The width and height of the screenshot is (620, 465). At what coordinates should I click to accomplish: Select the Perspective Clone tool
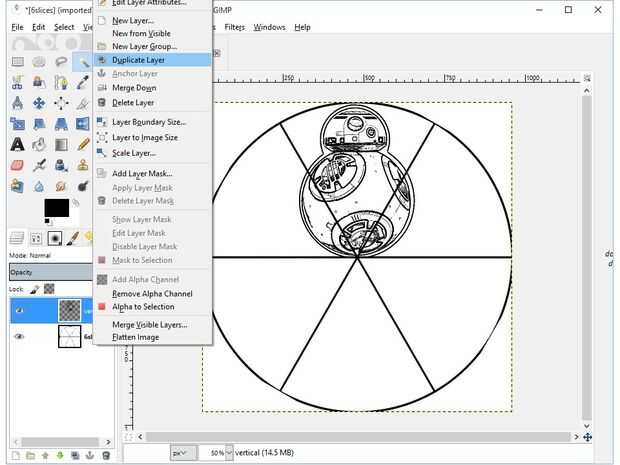point(17,186)
